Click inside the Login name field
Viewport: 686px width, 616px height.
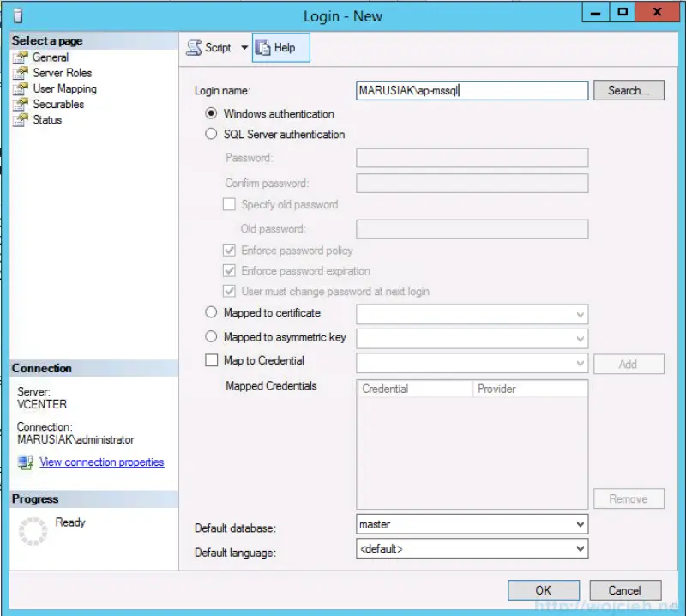472,90
